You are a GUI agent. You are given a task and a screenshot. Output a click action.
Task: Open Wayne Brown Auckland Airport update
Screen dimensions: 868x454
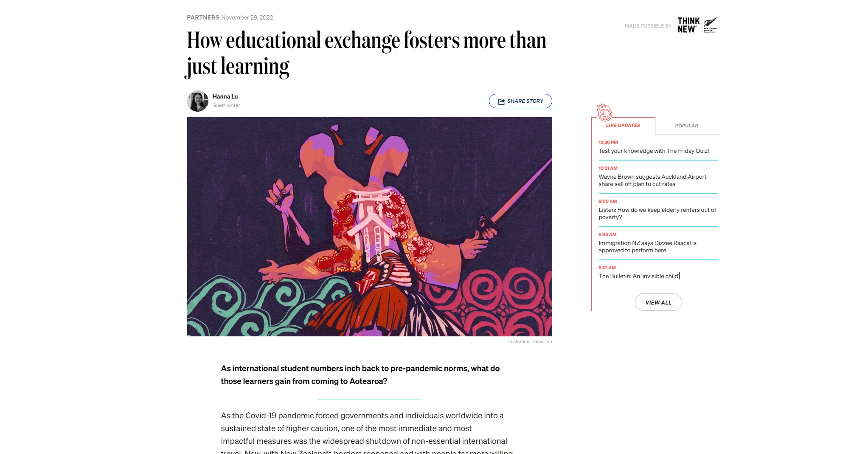click(x=652, y=180)
